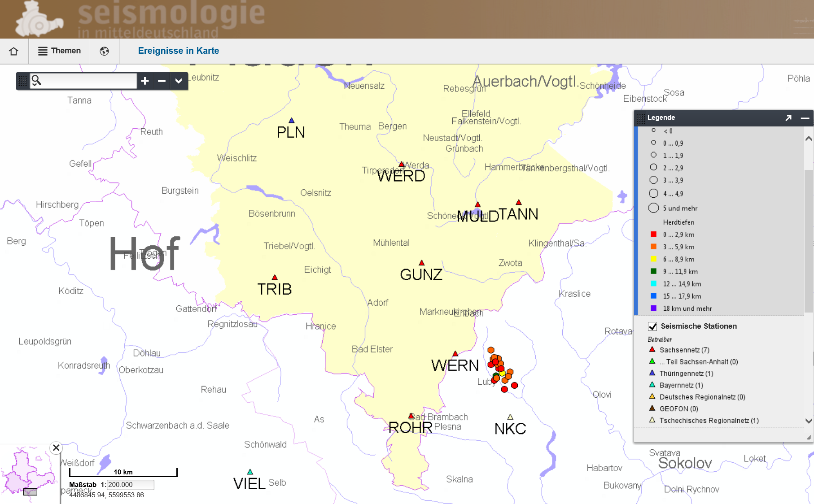Viewport: 814px width, 504px height.
Task: Pop out the Legende panel with arrow icon
Action: (x=788, y=118)
